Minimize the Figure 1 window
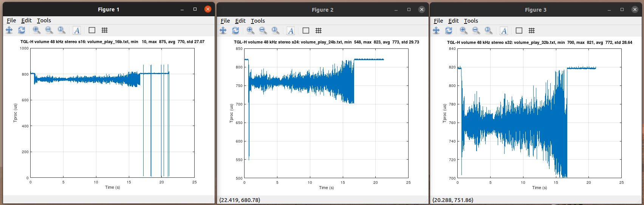This screenshot has height=205, width=644. click(x=182, y=9)
